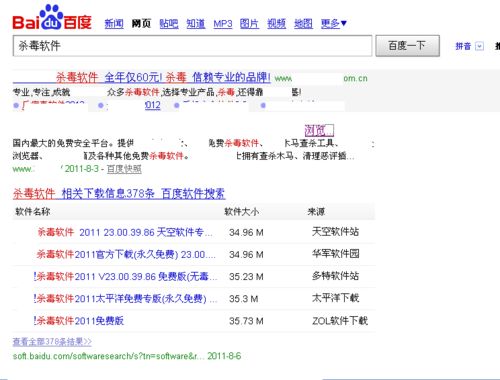500x380 pixels.
Task: Open the 拼音 dropdown arrow
Action: point(479,46)
